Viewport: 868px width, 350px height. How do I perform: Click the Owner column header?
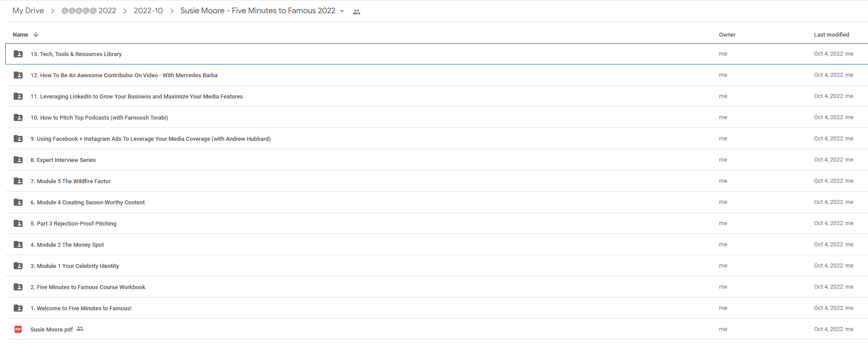coord(727,35)
